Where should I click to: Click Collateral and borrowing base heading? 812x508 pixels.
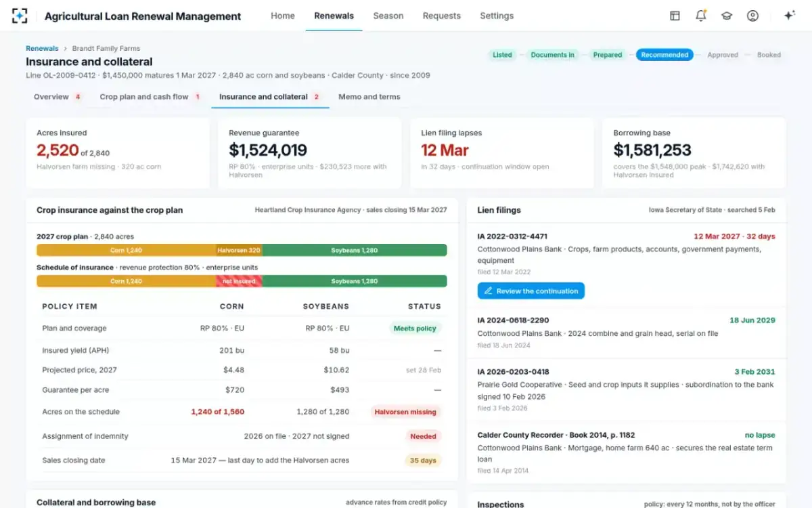point(96,503)
